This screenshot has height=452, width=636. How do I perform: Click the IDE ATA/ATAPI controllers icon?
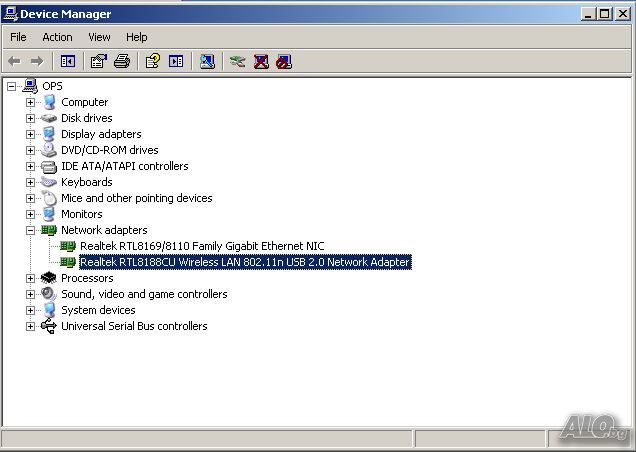[x=49, y=166]
